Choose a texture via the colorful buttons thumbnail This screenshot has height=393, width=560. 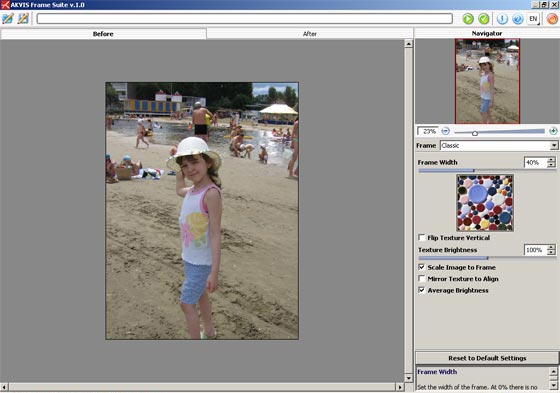pos(485,203)
